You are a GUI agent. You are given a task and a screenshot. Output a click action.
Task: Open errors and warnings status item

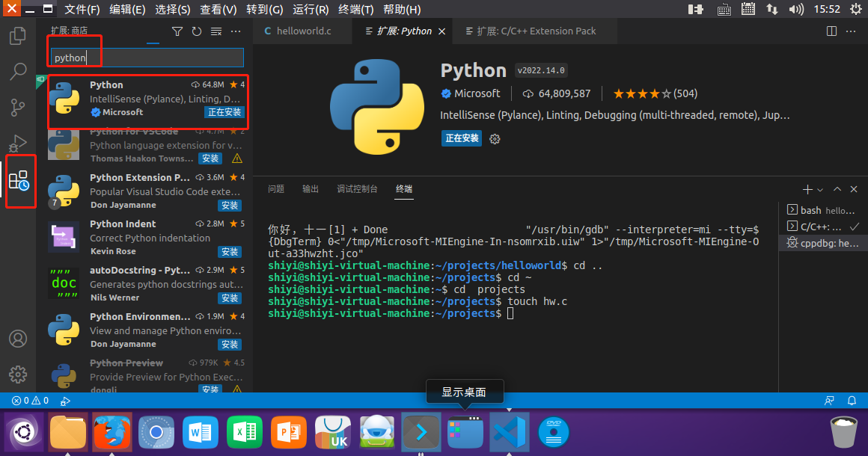click(x=31, y=401)
